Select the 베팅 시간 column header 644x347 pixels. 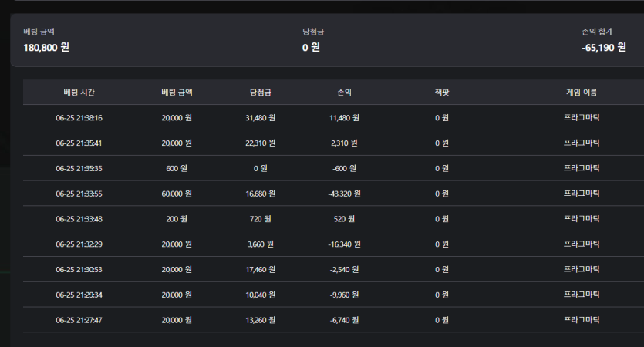[79, 93]
